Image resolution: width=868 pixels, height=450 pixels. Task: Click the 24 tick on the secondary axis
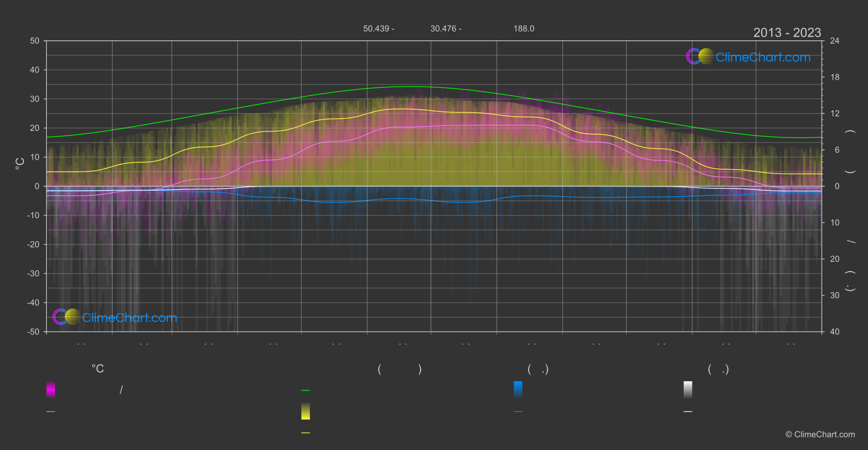pyautogui.click(x=835, y=41)
